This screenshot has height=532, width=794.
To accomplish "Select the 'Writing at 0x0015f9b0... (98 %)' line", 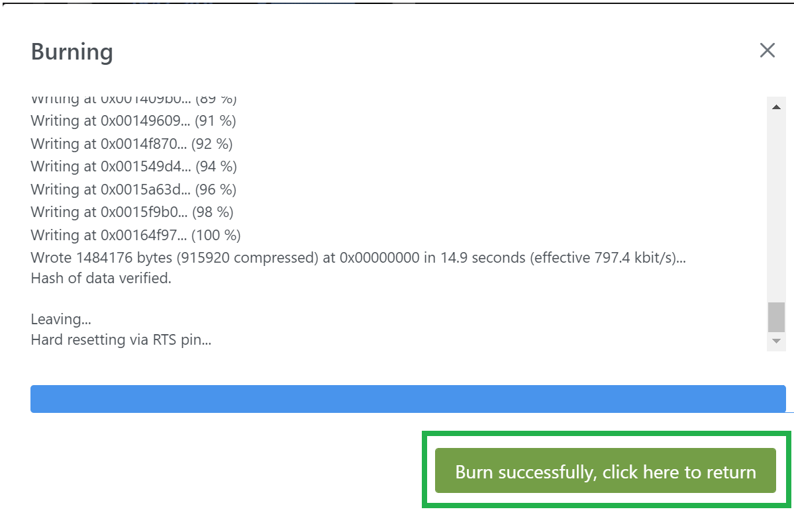I will click(132, 212).
